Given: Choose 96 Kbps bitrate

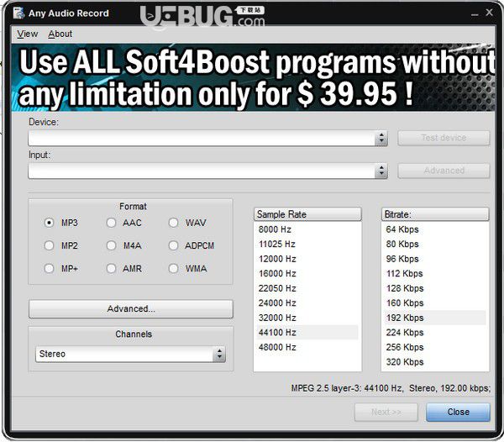Looking at the screenshot, I should pyautogui.click(x=435, y=259).
